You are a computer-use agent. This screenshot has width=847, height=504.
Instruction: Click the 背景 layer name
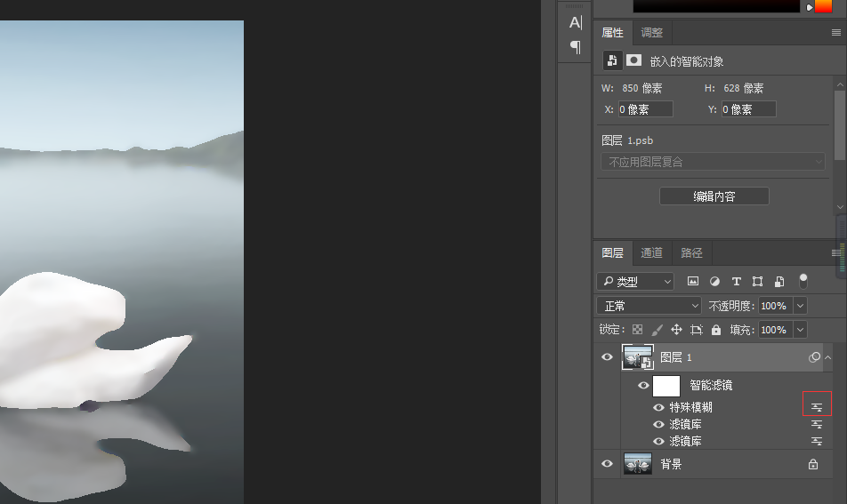671,464
